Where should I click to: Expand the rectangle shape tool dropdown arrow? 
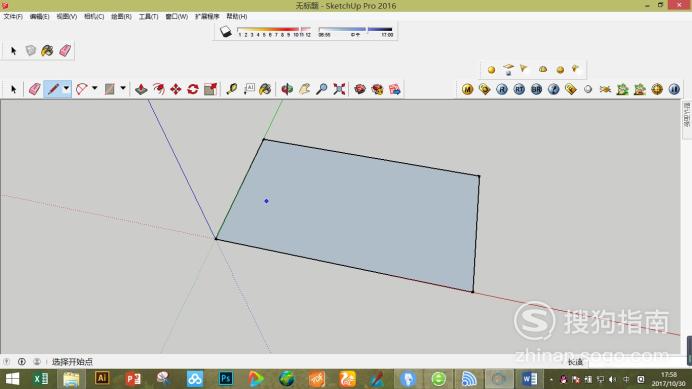pyautogui.click(x=123, y=88)
